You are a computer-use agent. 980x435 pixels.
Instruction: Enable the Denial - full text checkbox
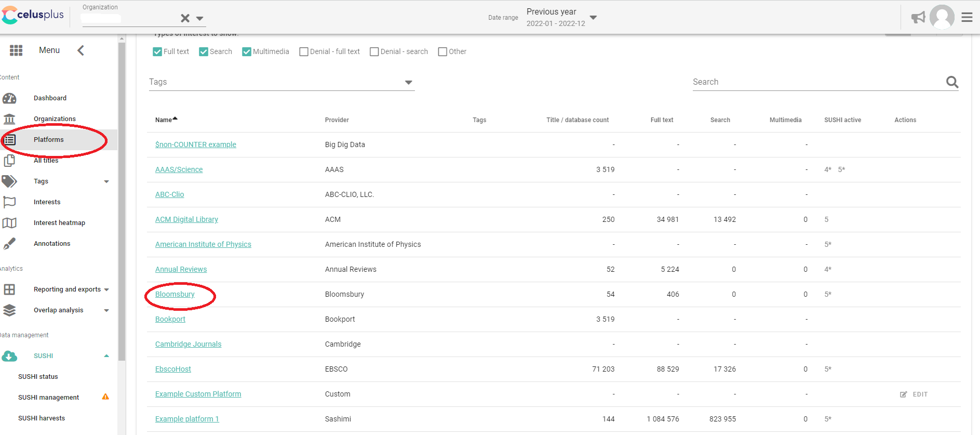tap(304, 51)
